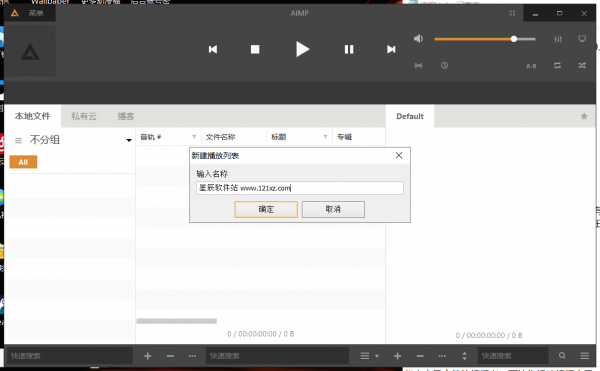Toggle shuffle playback mode
The height and width of the screenshot is (371, 600).
pyautogui.click(x=582, y=66)
